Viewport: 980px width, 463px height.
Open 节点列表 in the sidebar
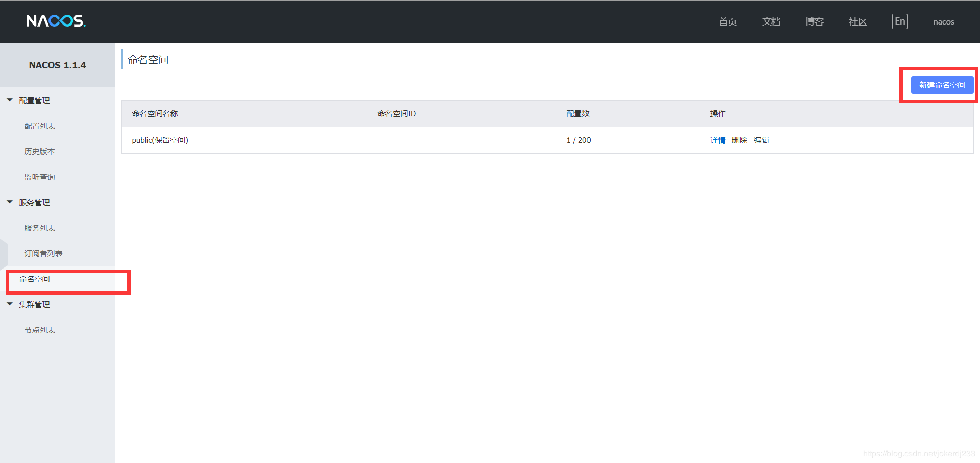39,330
